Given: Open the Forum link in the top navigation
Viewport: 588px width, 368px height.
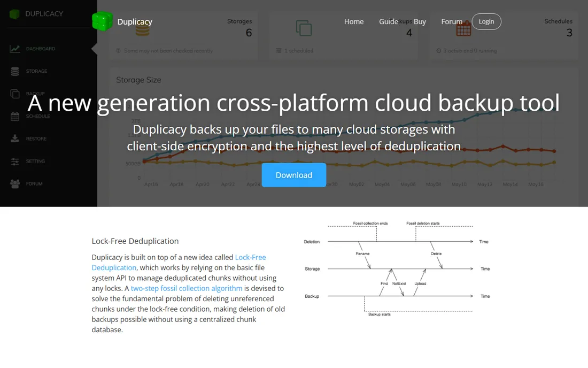Looking at the screenshot, I should pyautogui.click(x=452, y=22).
